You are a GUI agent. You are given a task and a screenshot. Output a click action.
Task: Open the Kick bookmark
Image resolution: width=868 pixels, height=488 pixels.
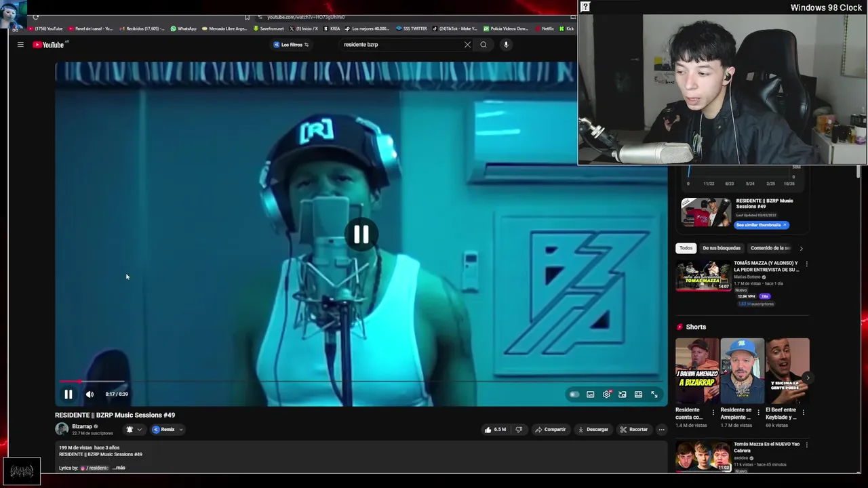(x=566, y=28)
